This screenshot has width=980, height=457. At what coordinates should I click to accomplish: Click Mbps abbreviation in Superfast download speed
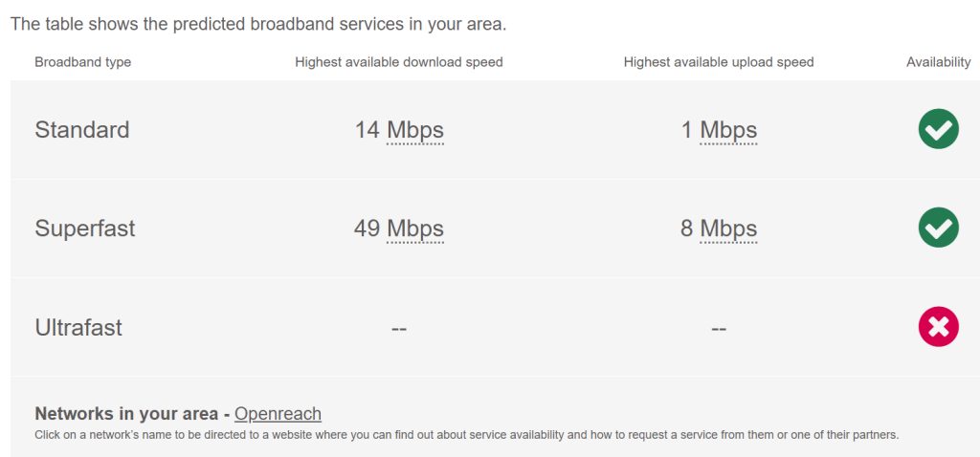coord(415,228)
